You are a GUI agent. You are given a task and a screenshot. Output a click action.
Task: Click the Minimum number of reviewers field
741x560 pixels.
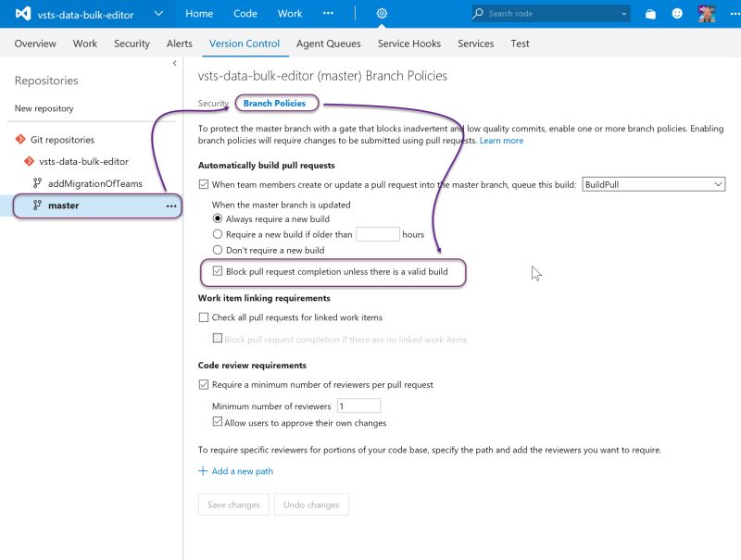point(358,406)
